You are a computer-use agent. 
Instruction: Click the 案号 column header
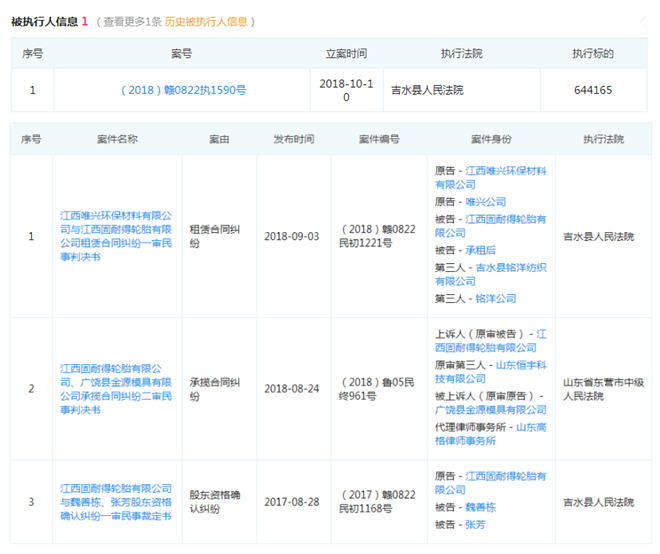click(181, 53)
